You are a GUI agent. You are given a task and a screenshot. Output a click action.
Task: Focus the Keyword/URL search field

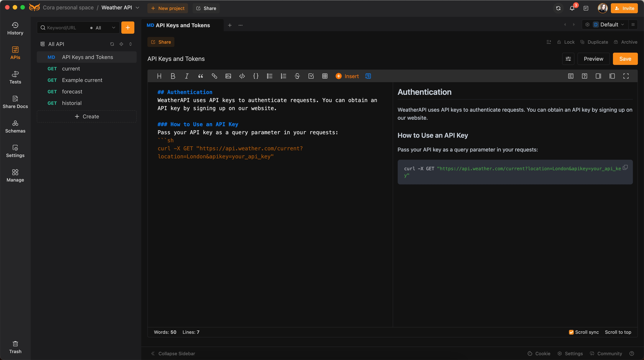click(64, 28)
